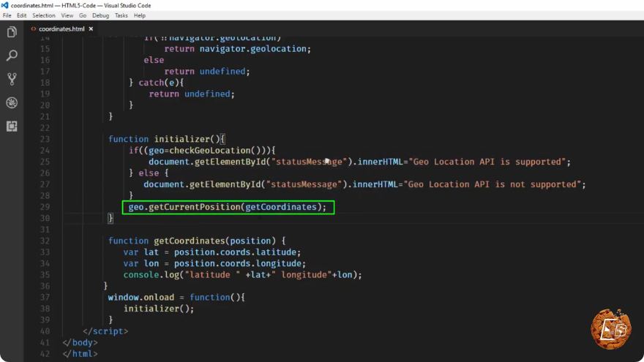
Task: Open the Go menu
Action: [x=83, y=15]
